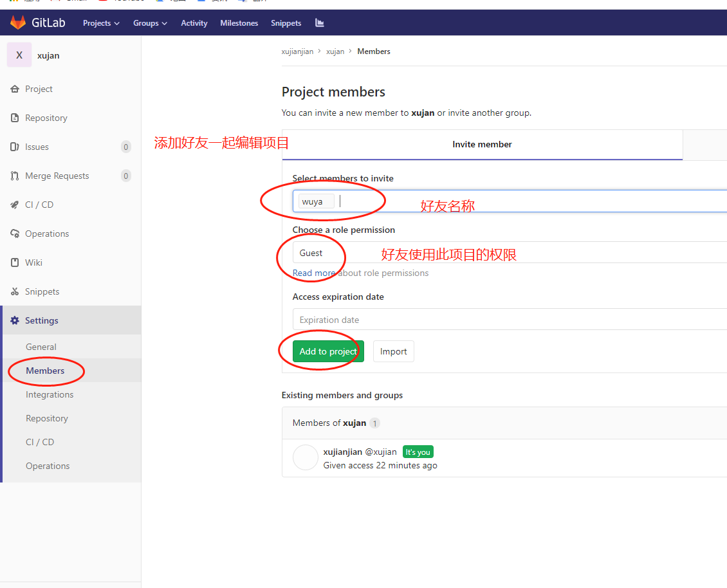Open the Guest role permission dropdown
Image resolution: width=727 pixels, height=588 pixels.
pos(510,253)
